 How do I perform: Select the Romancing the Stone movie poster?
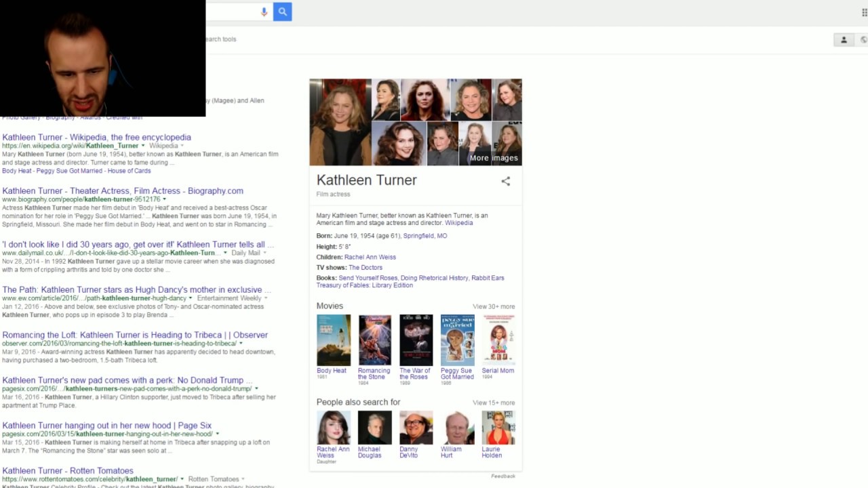point(375,340)
